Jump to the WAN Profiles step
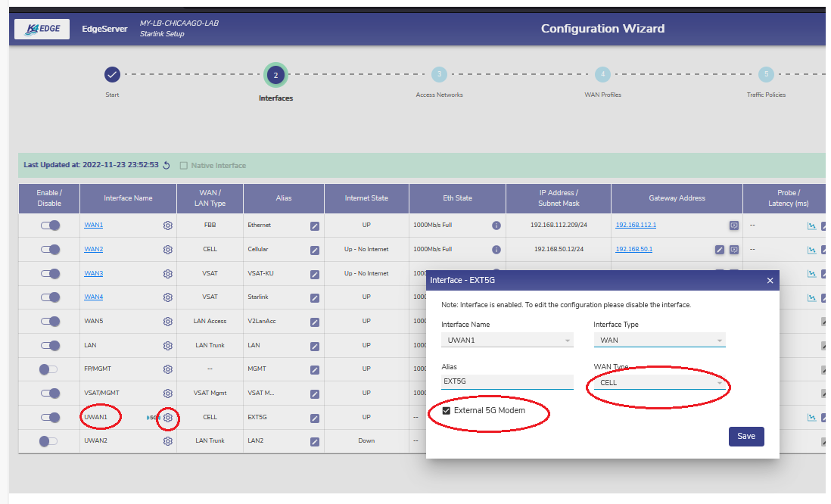The width and height of the screenshot is (831, 504). [x=602, y=74]
